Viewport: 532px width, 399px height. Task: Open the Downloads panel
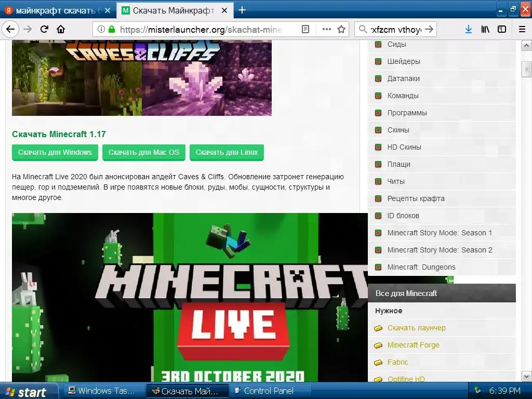[x=469, y=30]
